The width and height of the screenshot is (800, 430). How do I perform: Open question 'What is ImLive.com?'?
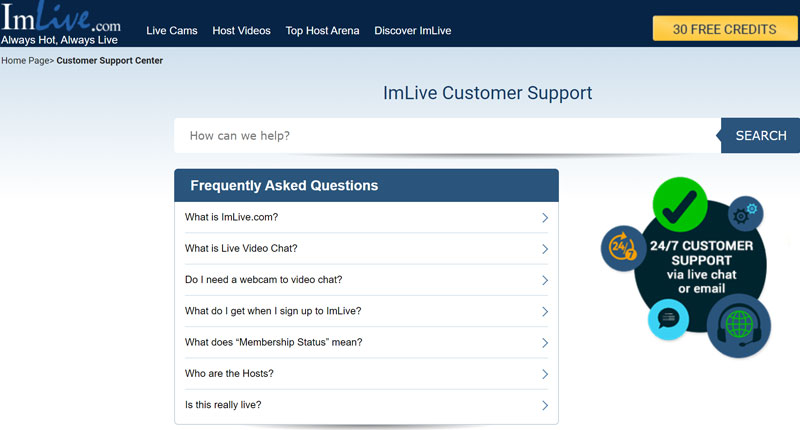(x=231, y=217)
